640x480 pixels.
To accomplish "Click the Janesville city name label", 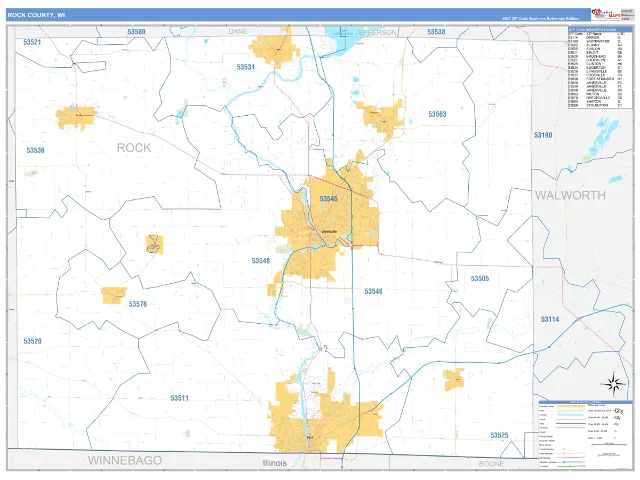I will pos(329,231).
